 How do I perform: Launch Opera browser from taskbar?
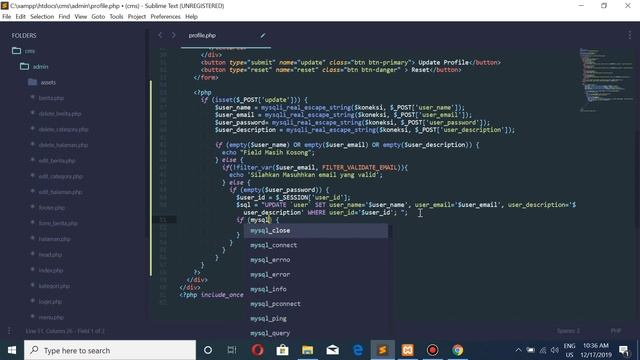click(258, 350)
